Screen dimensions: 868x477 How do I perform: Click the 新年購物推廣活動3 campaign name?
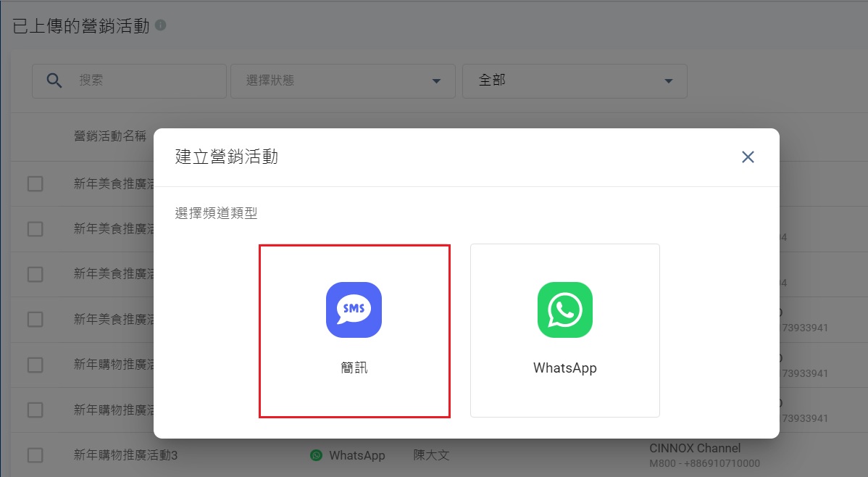[x=125, y=455]
